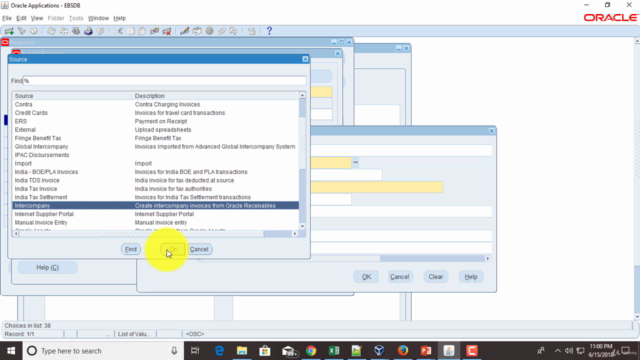
Task: Select the IPAC Disbursements source row
Action: 156,155
